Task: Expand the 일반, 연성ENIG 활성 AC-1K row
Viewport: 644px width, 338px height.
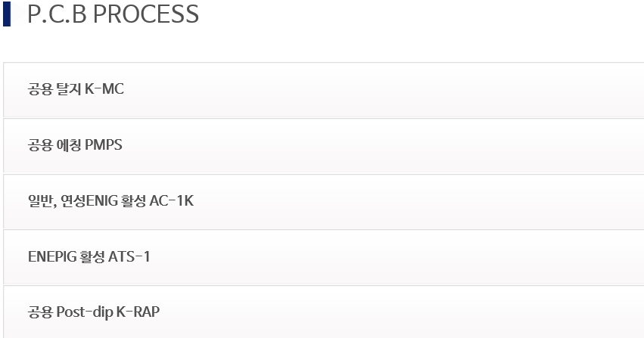Action: click(324, 201)
